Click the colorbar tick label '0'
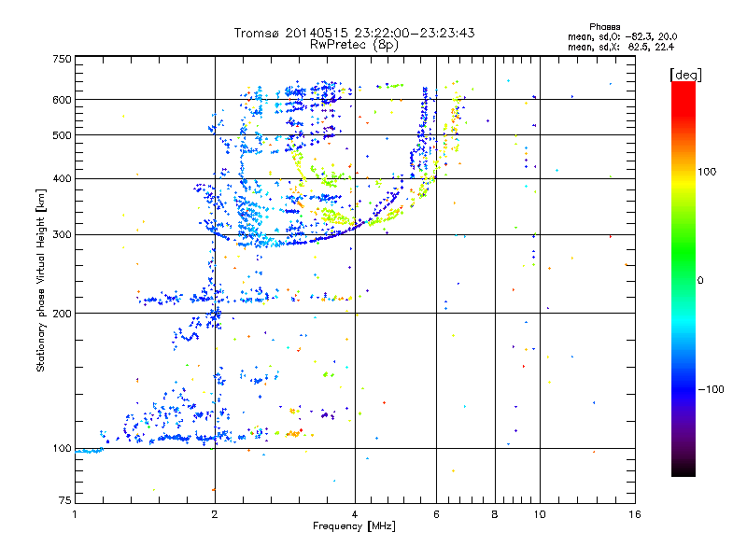The width and height of the screenshot is (747, 560). pos(700,281)
